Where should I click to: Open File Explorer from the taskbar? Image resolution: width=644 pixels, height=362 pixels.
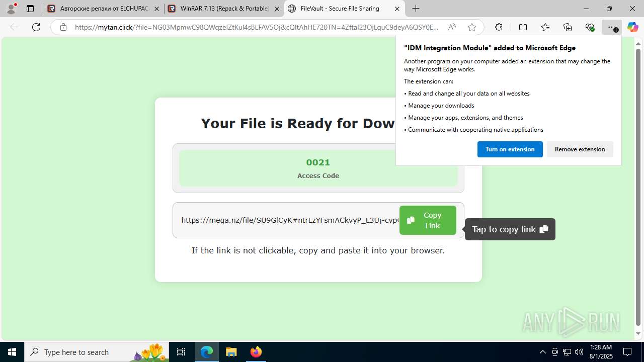(231, 352)
